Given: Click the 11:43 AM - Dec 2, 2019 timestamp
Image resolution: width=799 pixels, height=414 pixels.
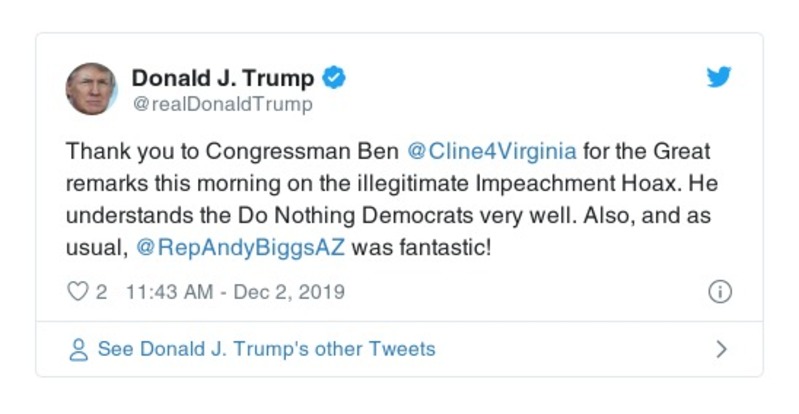Looking at the screenshot, I should pyautogui.click(x=235, y=292).
